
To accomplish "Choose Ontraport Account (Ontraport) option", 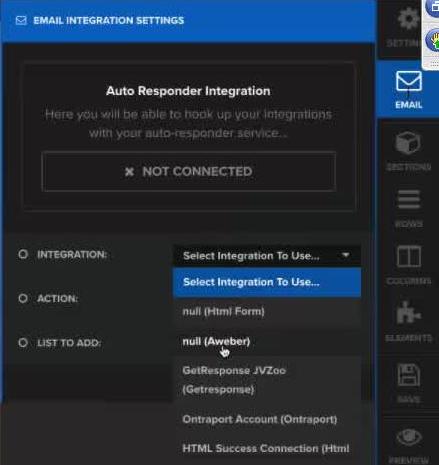I will click(267, 419).
